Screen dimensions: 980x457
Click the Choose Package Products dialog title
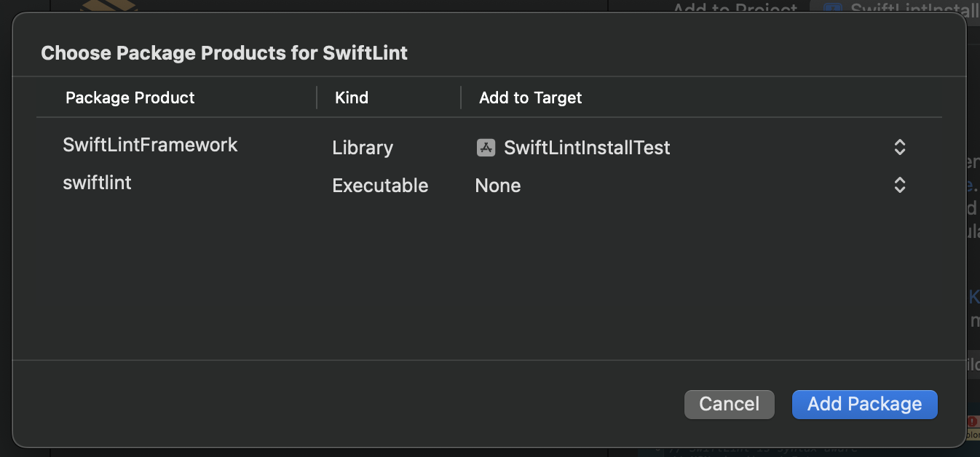(x=224, y=53)
